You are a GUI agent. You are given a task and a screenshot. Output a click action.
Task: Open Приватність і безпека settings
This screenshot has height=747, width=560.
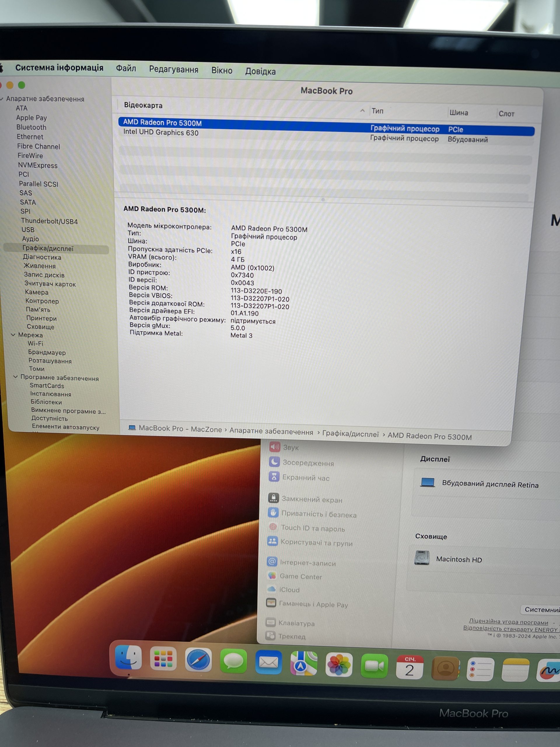312,514
